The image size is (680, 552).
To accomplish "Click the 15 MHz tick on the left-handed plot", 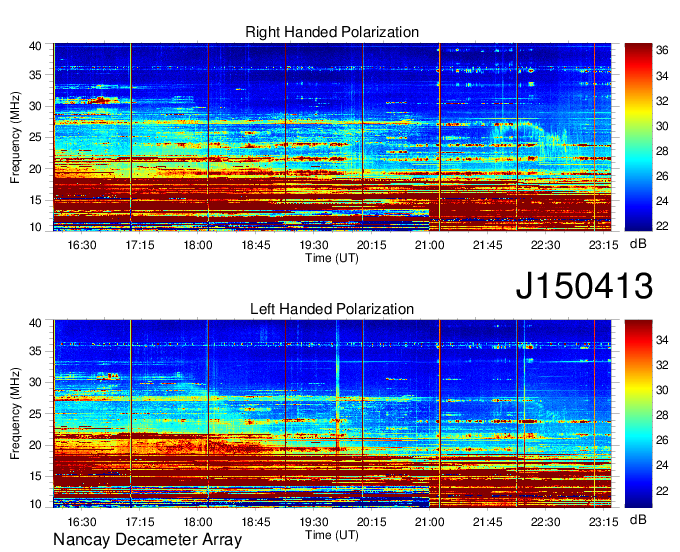I will click(35, 477).
